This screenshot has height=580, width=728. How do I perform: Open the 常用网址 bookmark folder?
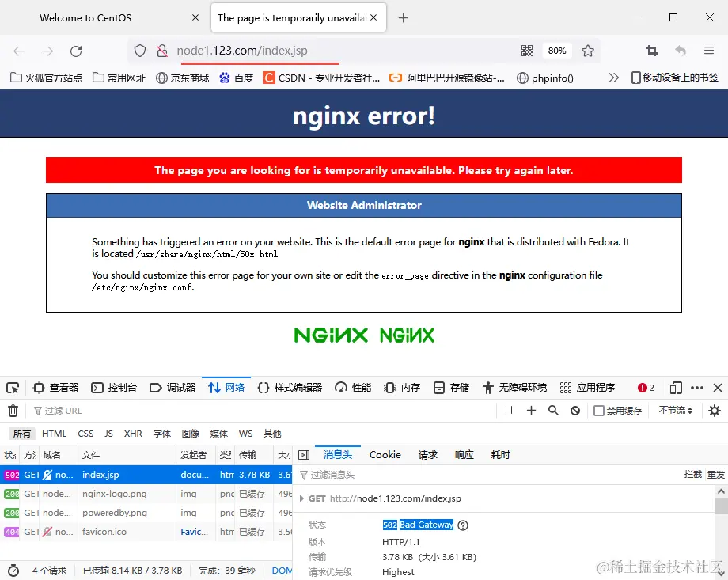tap(119, 78)
